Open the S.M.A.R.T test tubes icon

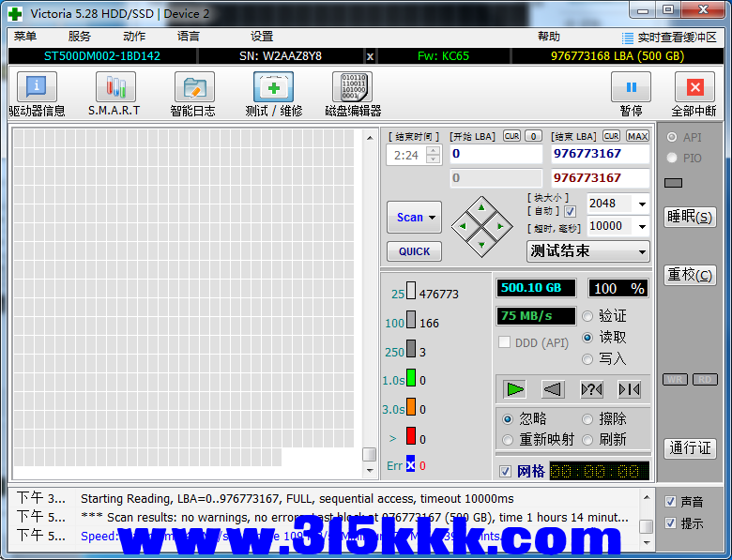tap(114, 87)
